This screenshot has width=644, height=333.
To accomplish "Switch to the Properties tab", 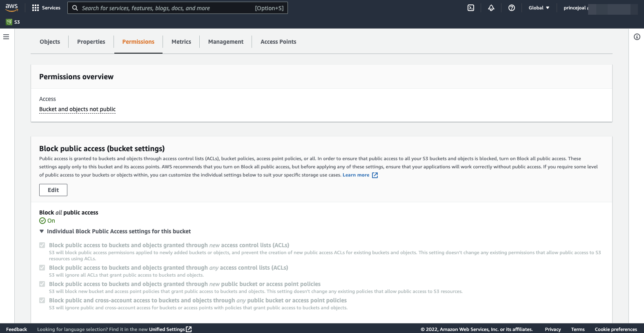I will (x=91, y=42).
